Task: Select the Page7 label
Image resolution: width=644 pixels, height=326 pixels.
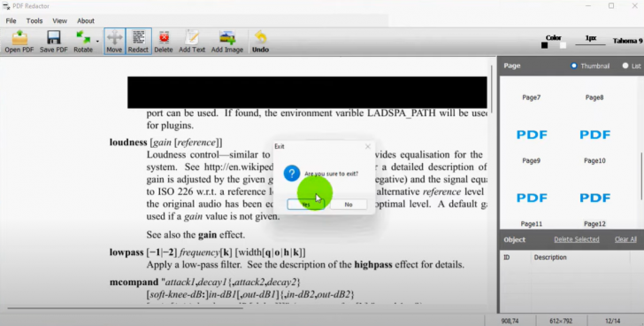Action: (x=532, y=97)
